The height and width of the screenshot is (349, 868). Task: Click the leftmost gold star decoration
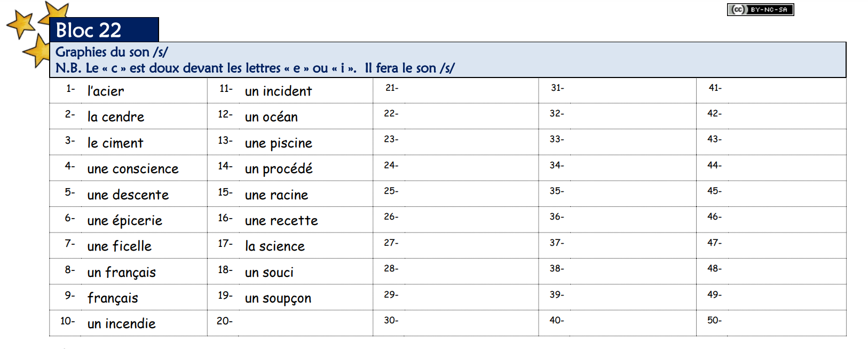[20, 24]
